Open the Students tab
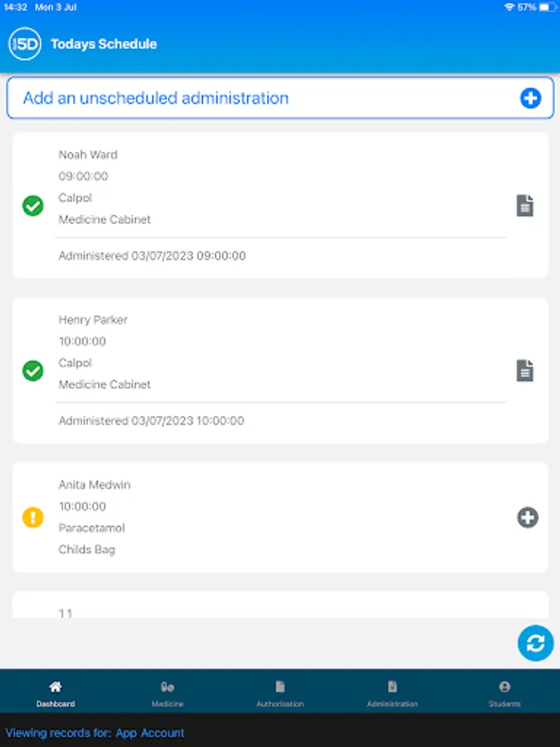The width and height of the screenshot is (560, 747). 504,694
